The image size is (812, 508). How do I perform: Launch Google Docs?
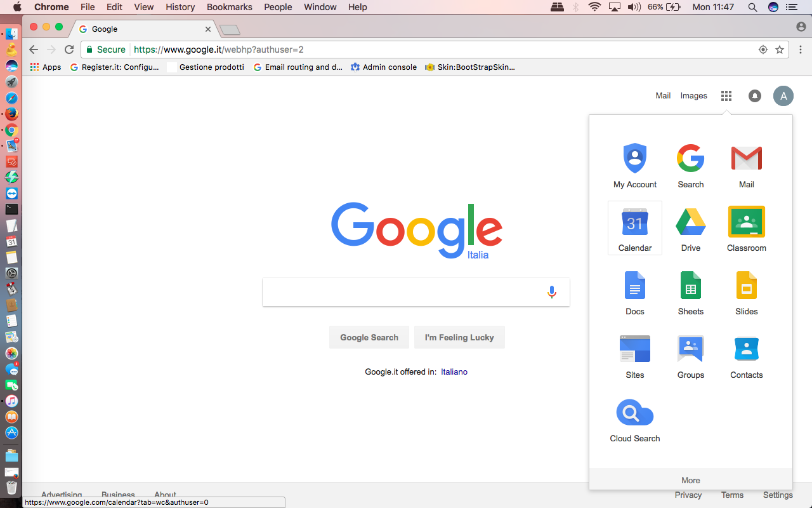click(x=635, y=292)
